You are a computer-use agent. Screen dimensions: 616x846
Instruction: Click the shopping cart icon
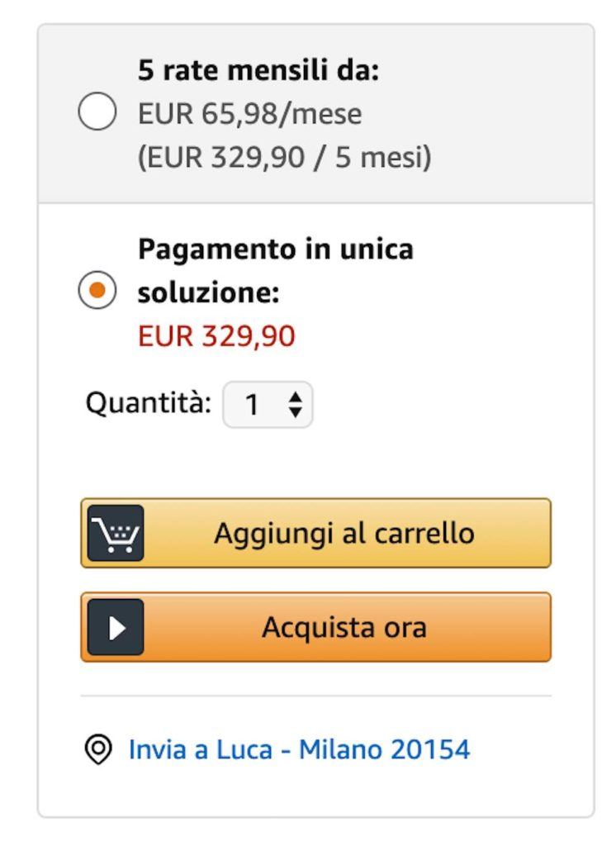click(x=115, y=533)
